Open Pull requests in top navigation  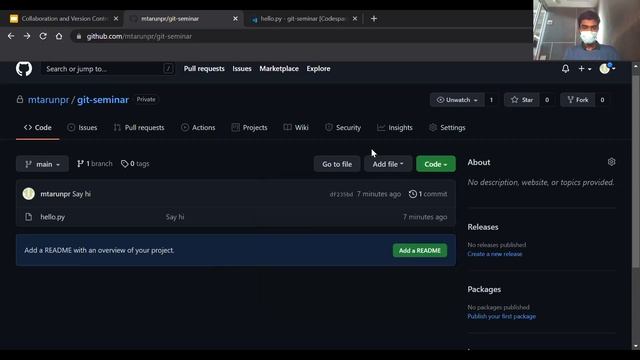pos(204,69)
